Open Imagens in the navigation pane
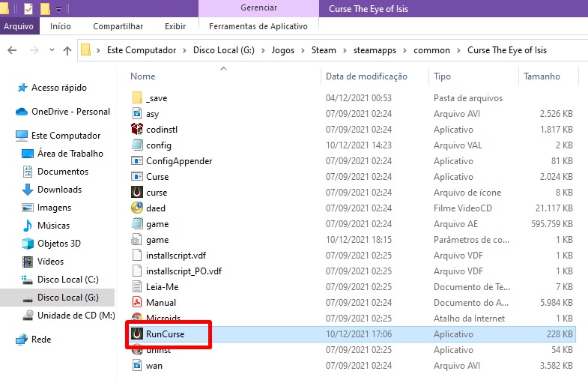 pos(54,208)
